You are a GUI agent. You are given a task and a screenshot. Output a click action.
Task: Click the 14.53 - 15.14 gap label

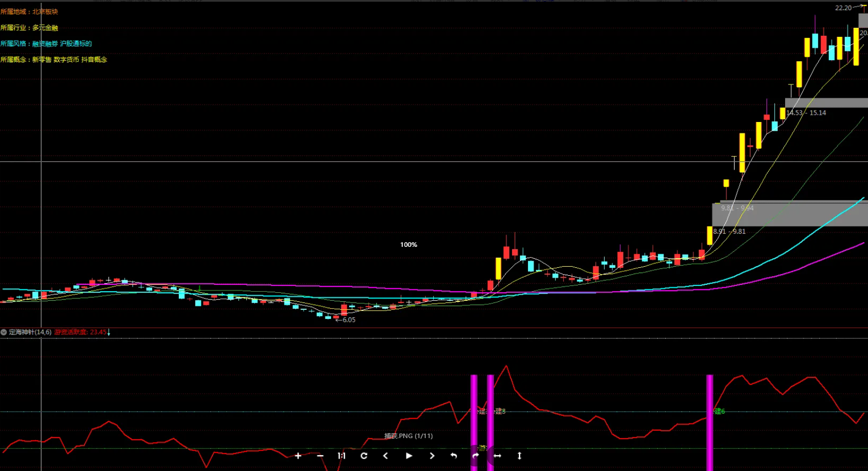click(x=806, y=113)
